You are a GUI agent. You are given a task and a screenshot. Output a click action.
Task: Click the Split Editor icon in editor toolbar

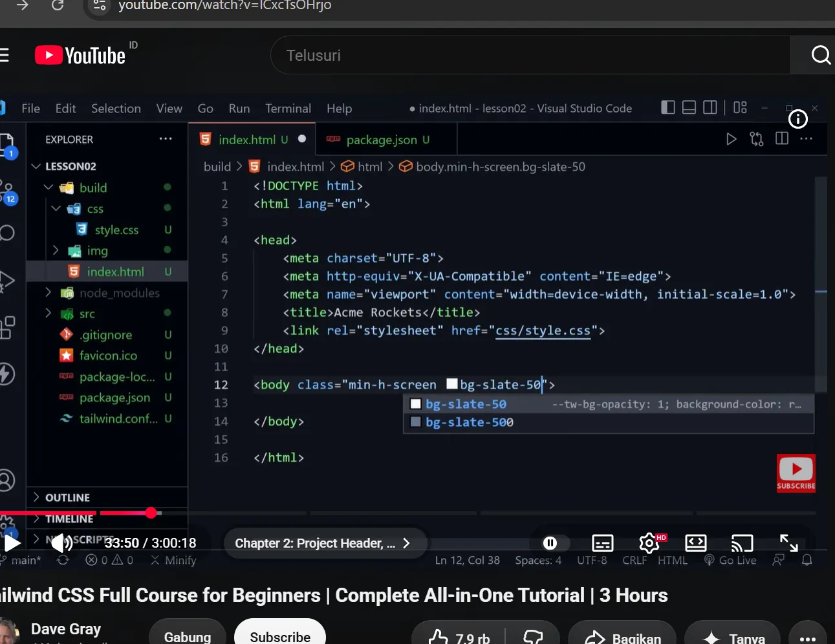tap(781, 138)
